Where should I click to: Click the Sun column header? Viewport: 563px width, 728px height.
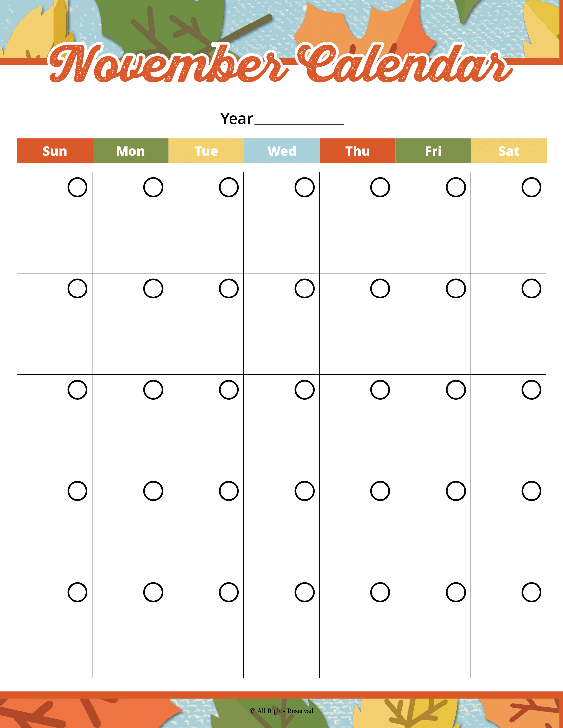55,151
